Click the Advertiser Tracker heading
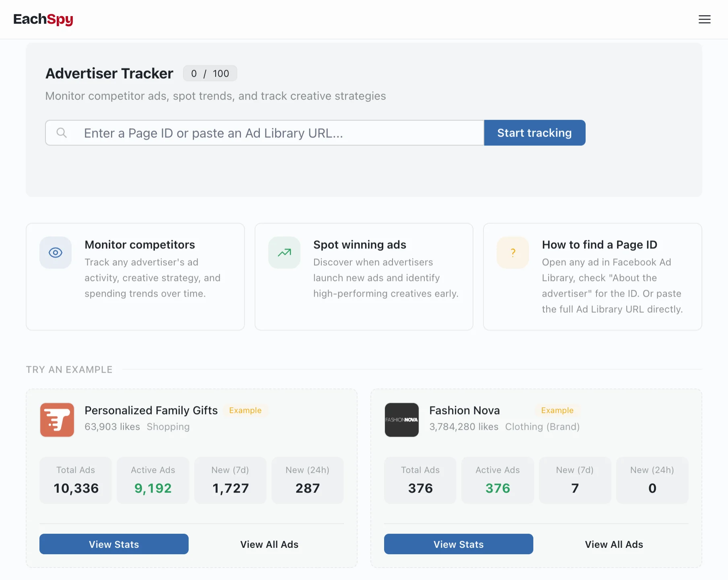The image size is (728, 580). [109, 74]
